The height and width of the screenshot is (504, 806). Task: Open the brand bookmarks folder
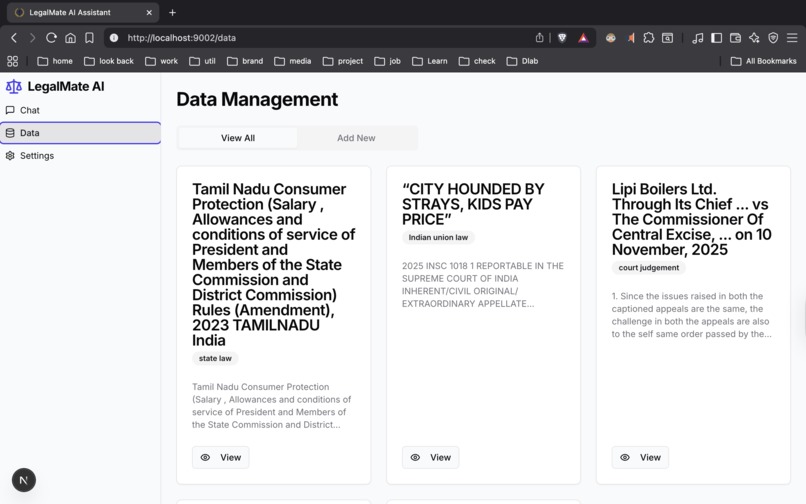coord(245,61)
